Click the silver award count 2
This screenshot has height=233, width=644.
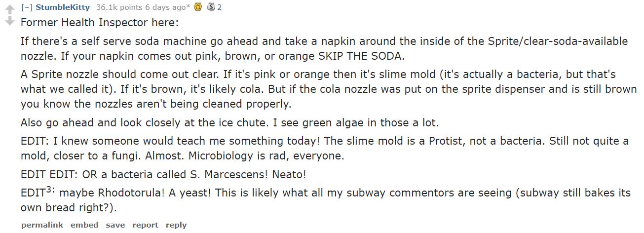[220, 7]
